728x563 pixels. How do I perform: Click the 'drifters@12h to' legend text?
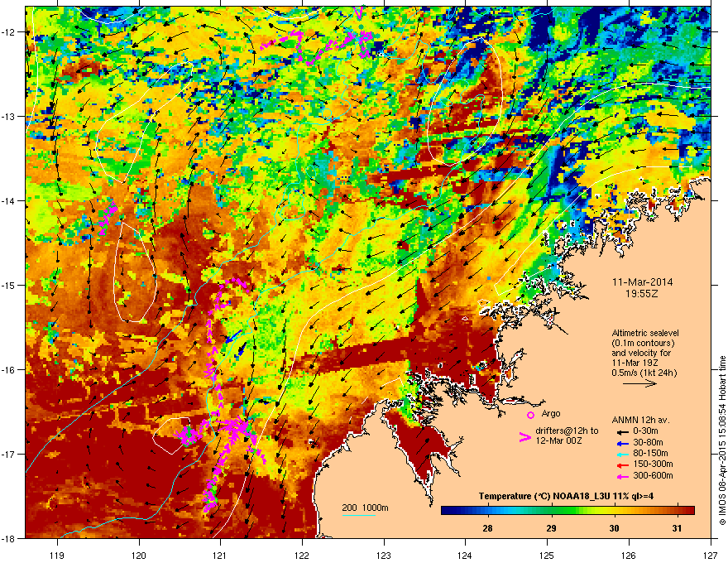[567, 431]
